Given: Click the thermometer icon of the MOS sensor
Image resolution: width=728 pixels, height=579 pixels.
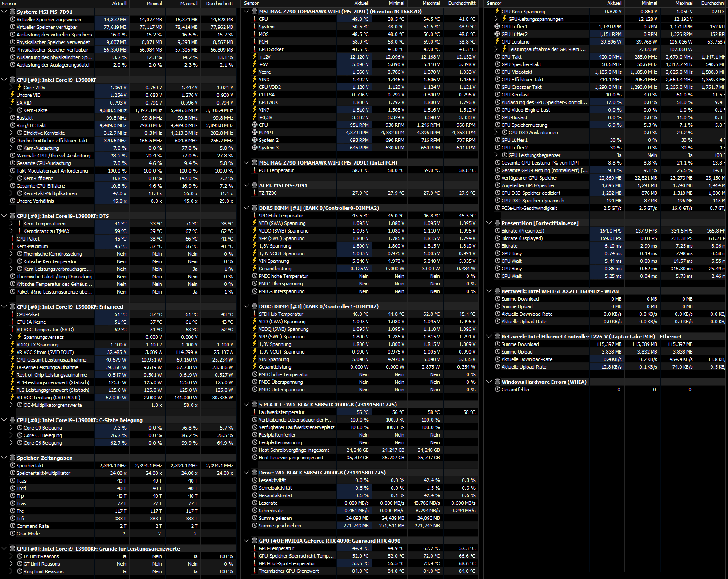Looking at the screenshot, I should tap(255, 34).
